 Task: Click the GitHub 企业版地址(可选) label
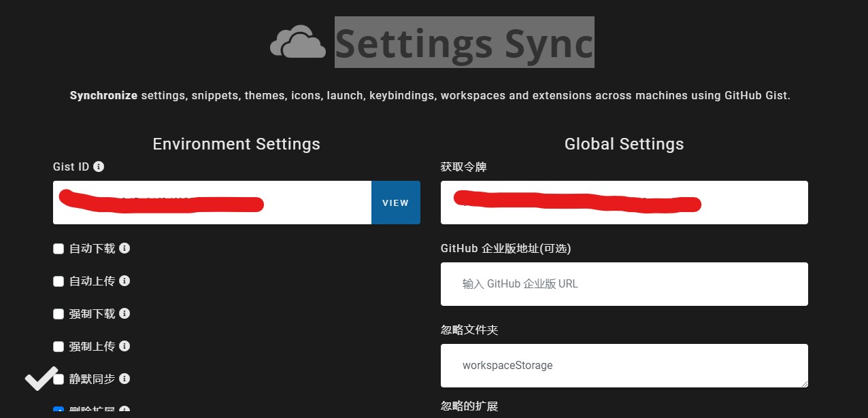[x=506, y=248]
